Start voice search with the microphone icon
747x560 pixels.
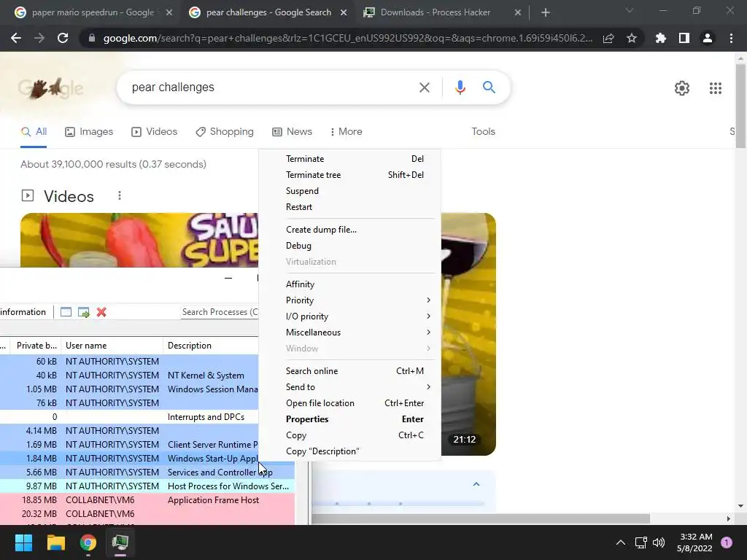[x=460, y=87]
